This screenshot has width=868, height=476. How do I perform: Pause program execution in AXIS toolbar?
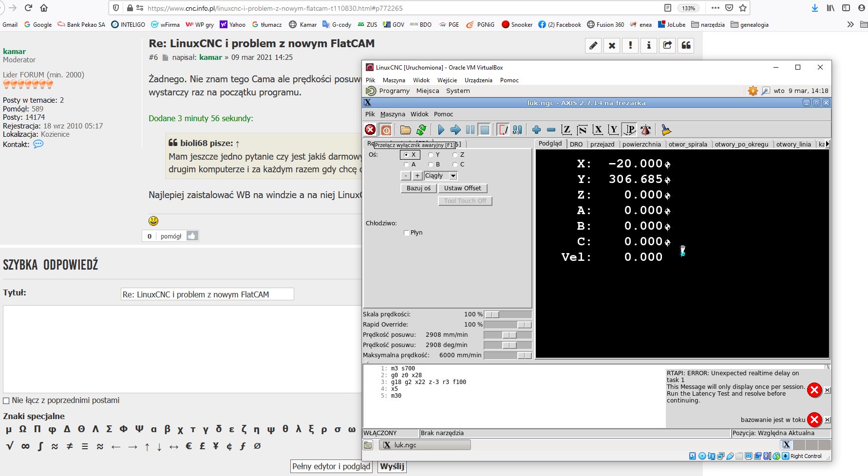(x=470, y=130)
